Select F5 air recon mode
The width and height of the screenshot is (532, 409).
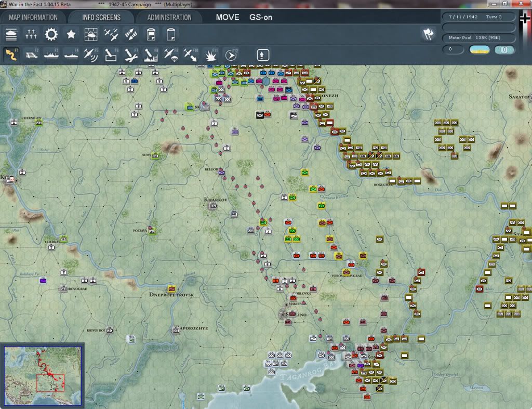[x=91, y=55]
